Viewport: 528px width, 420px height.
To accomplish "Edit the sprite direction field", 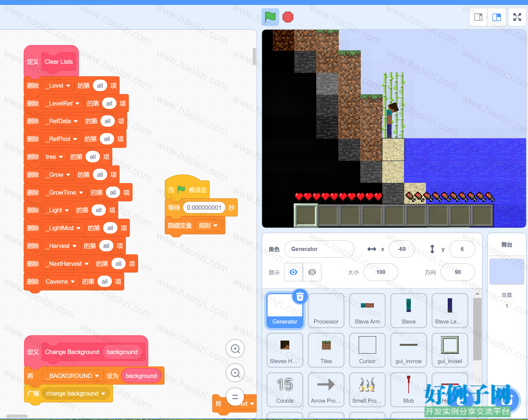I will 458,272.
